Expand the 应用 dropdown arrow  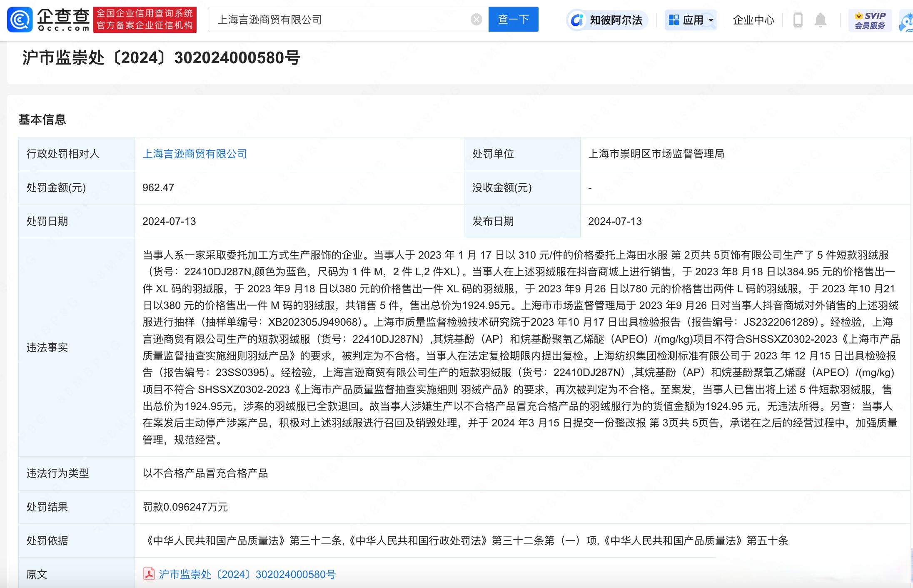pyautogui.click(x=711, y=20)
